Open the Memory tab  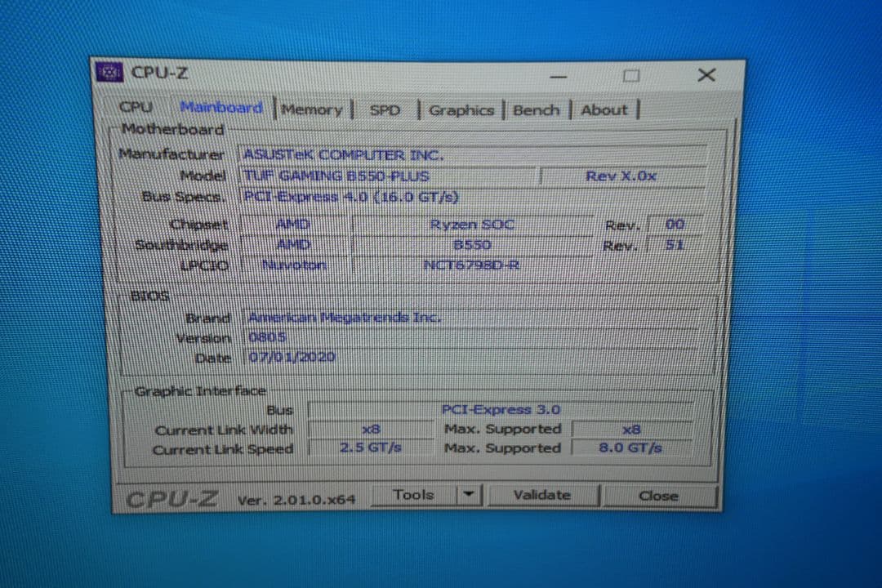coord(312,109)
